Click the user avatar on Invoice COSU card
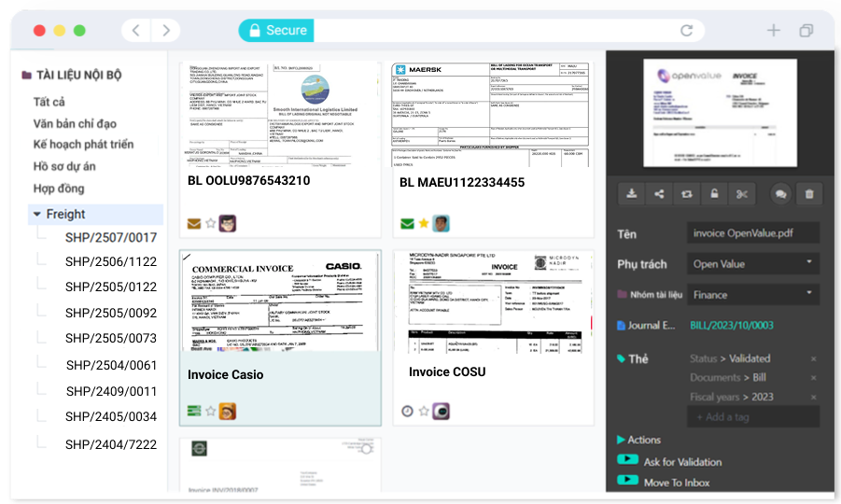This screenshot has width=841, height=504. (x=441, y=412)
